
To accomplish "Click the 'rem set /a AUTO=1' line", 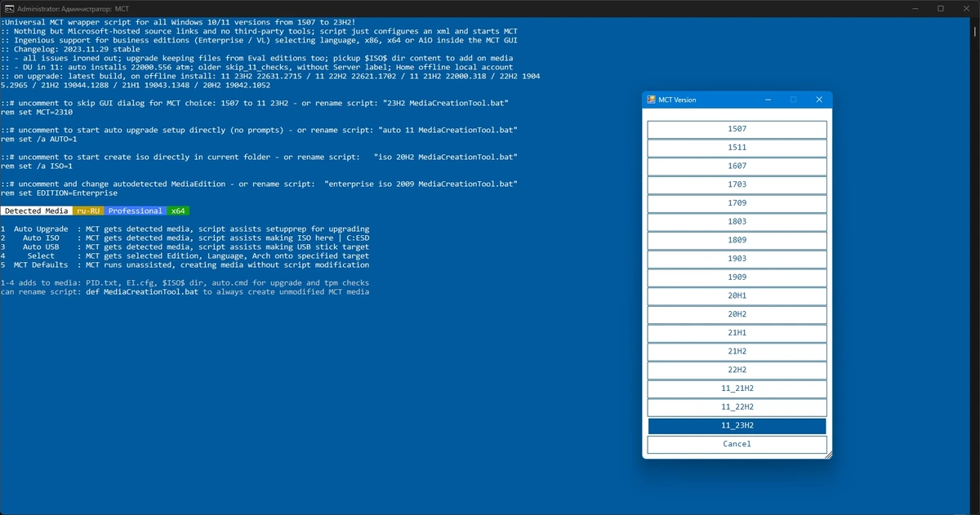I will 39,139.
